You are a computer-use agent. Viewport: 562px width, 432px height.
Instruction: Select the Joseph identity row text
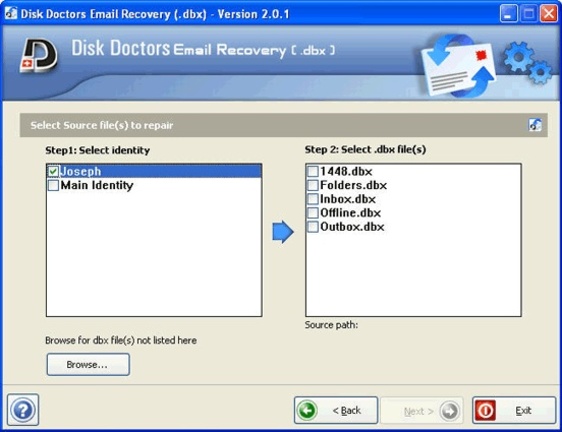click(x=81, y=171)
